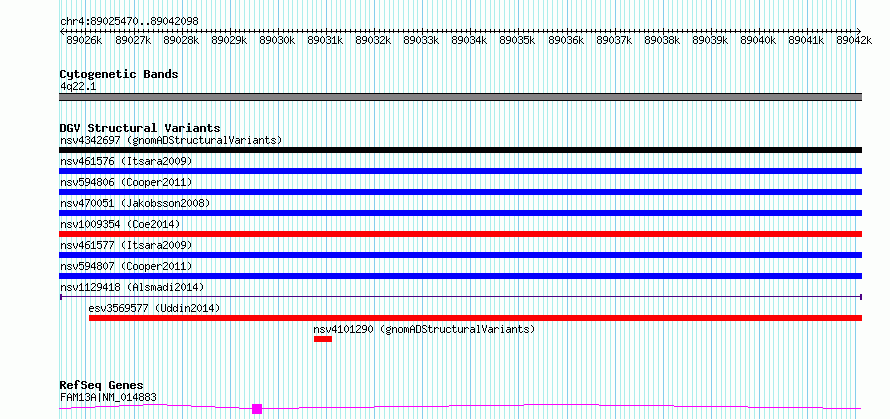Open variant label nsv594807 (Cooper2011)
Screen dimensions: 890x419
[126, 266]
